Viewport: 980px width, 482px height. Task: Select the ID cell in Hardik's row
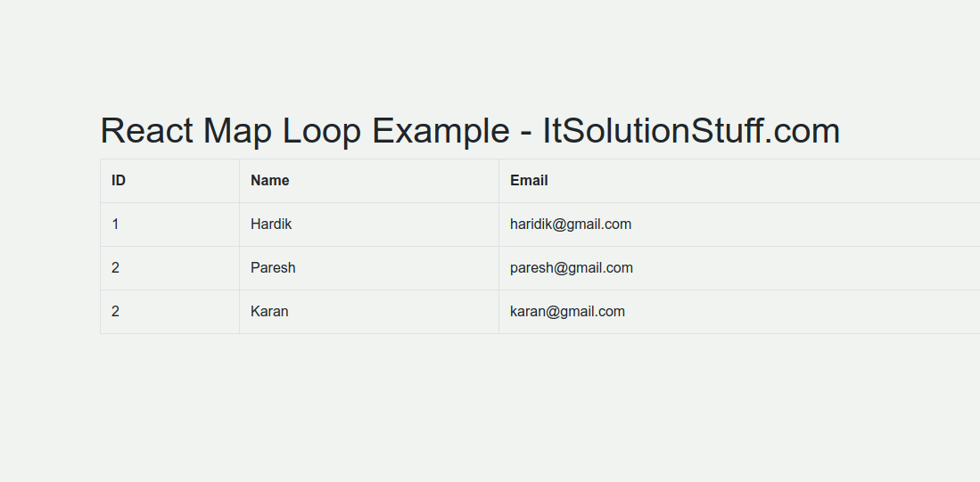coord(116,225)
